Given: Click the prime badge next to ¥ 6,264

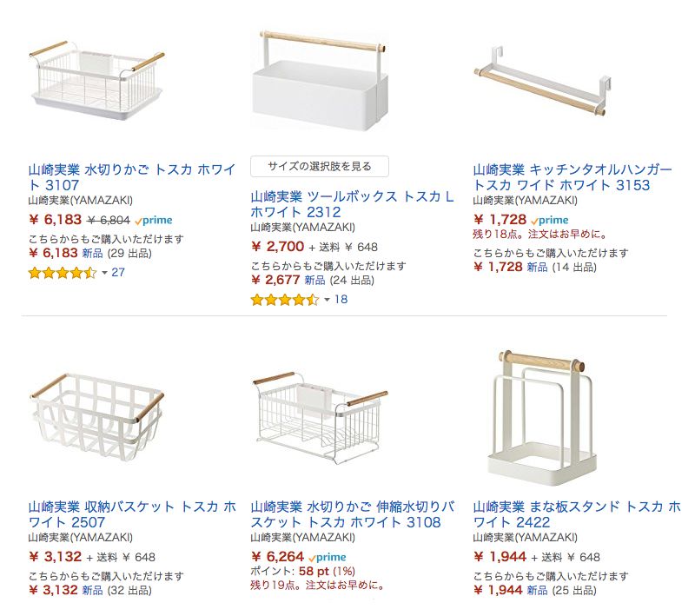Looking at the screenshot, I should tap(327, 557).
